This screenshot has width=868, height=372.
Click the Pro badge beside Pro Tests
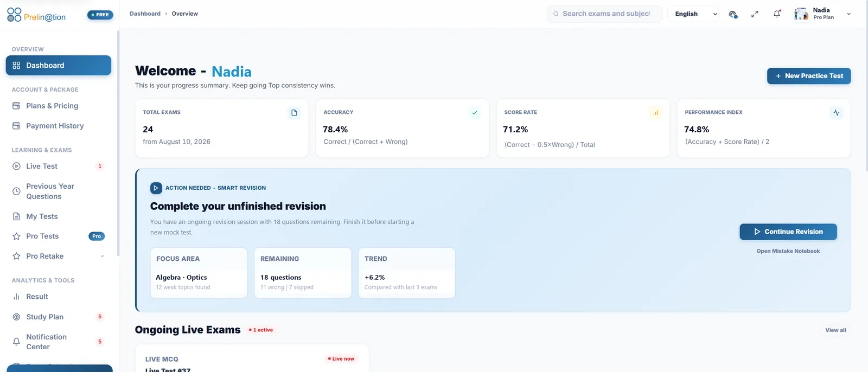pos(97,236)
